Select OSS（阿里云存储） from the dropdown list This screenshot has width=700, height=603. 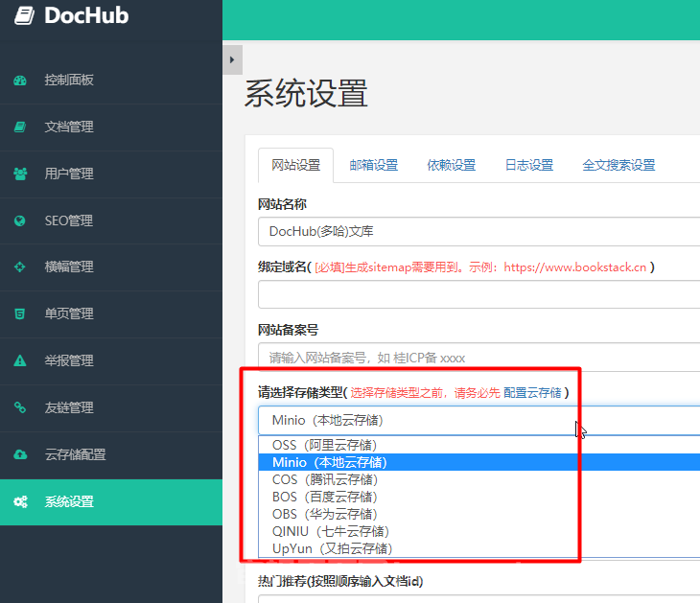(324, 445)
